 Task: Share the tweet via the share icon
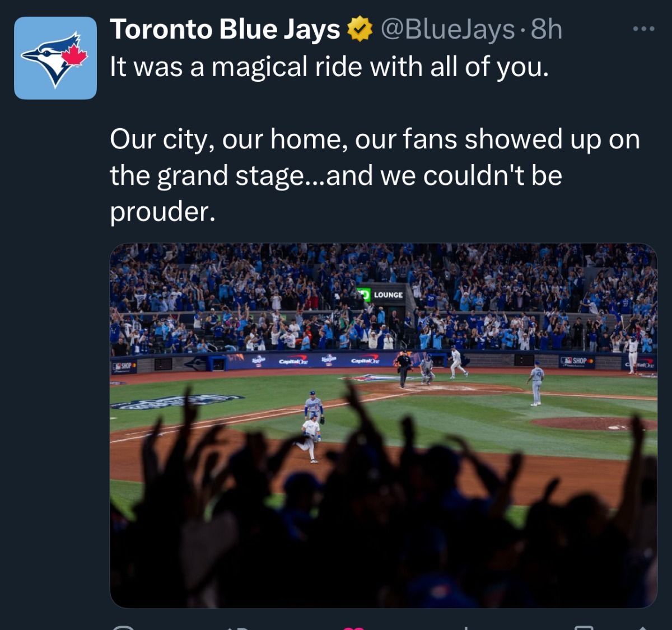(642, 628)
